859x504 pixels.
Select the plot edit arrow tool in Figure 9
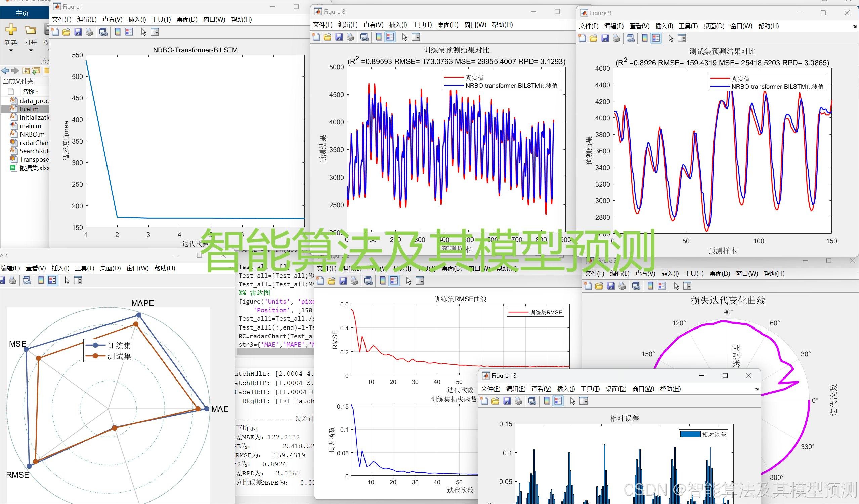tap(671, 38)
